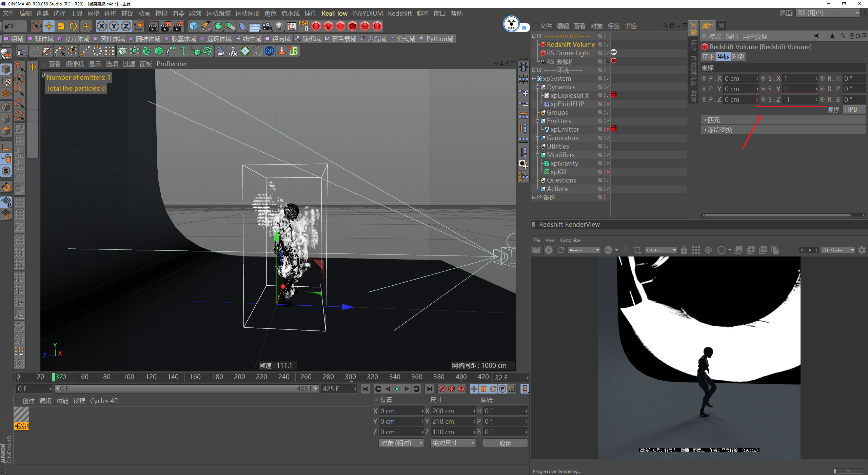Open Redshift RenderView settings gear
This screenshot has height=475, width=868.
[x=862, y=250]
